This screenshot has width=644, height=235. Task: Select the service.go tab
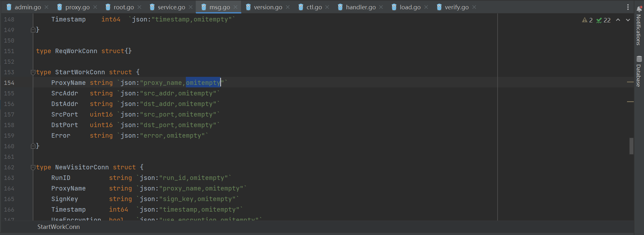tap(168, 7)
